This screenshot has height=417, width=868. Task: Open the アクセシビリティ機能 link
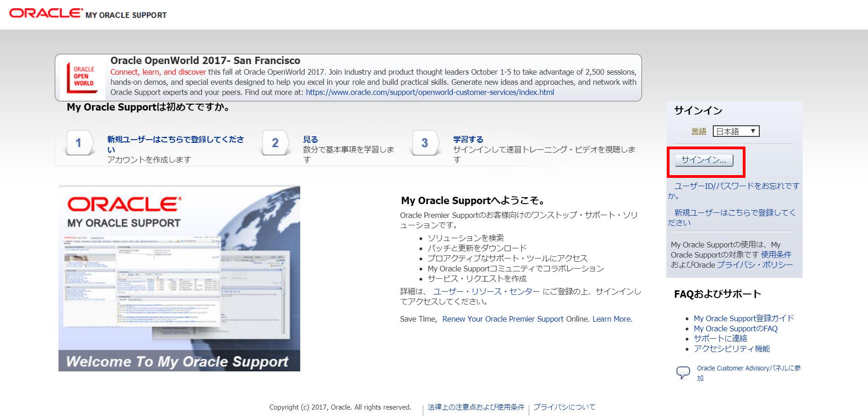click(732, 349)
